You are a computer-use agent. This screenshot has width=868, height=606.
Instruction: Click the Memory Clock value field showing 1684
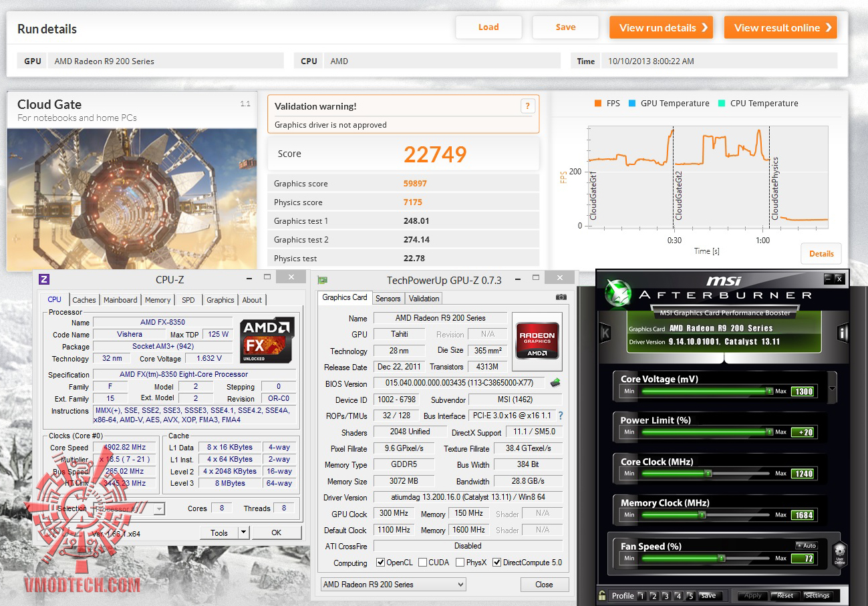803,515
